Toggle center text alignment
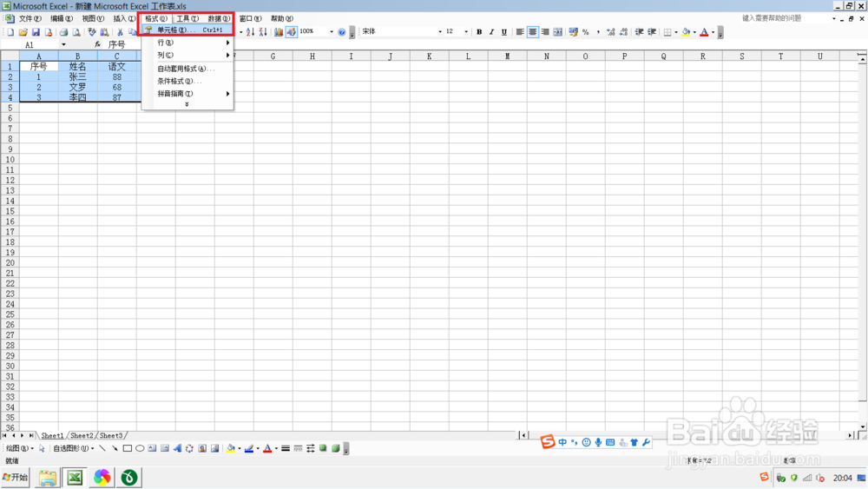This screenshot has height=489, width=868. tap(533, 32)
